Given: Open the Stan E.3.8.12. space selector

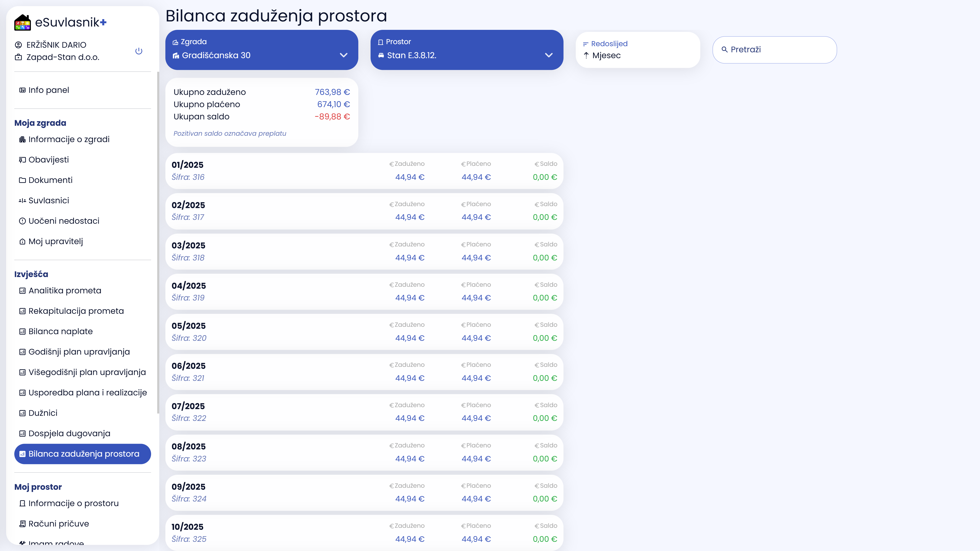Looking at the screenshot, I should pos(467,50).
